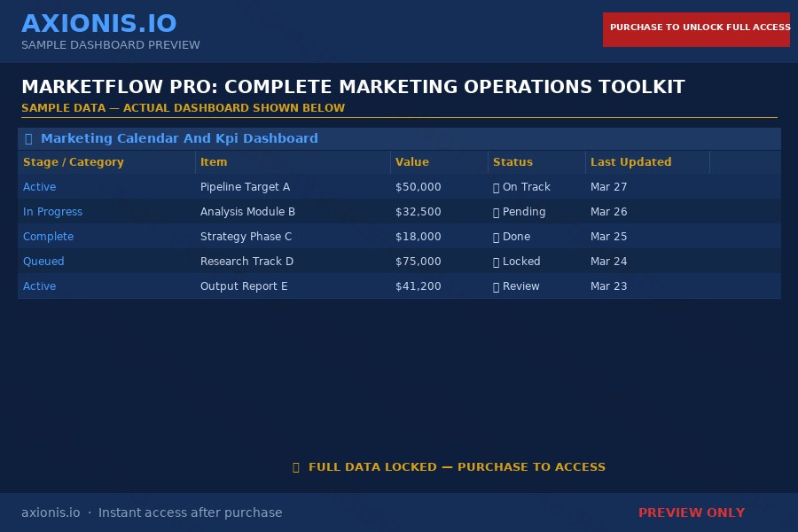Screen dimensions: 798x532
Task: Click the Complete stage link
Action: 48,237
